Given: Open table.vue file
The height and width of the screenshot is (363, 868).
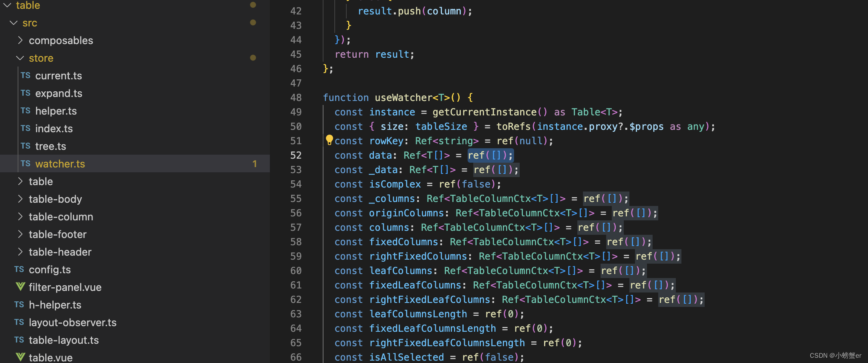Looking at the screenshot, I should click(50, 357).
